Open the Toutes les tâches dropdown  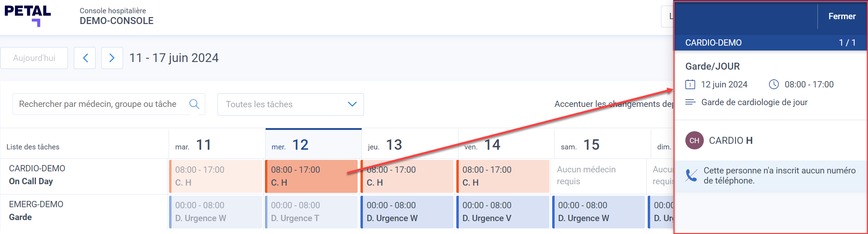point(291,104)
